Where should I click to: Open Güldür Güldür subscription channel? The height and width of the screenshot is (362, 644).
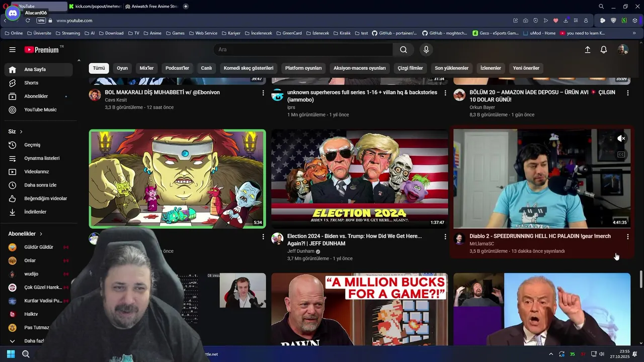[x=38, y=247]
